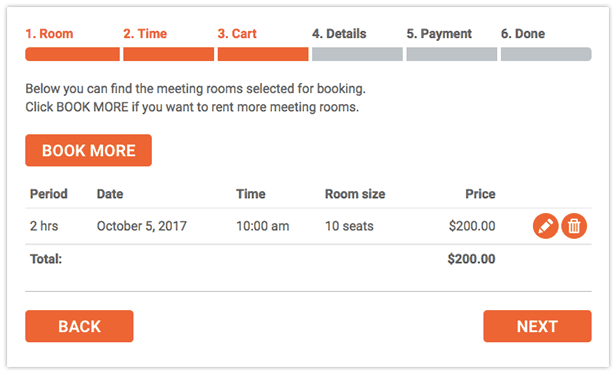616x374 pixels.
Task: Go to previous step with BACK
Action: point(79,326)
